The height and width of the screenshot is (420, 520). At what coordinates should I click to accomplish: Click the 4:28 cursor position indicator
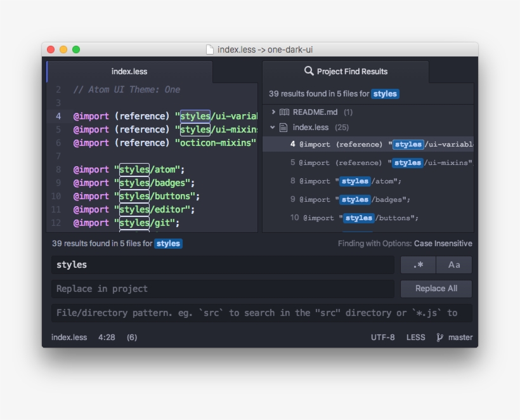[107, 338]
